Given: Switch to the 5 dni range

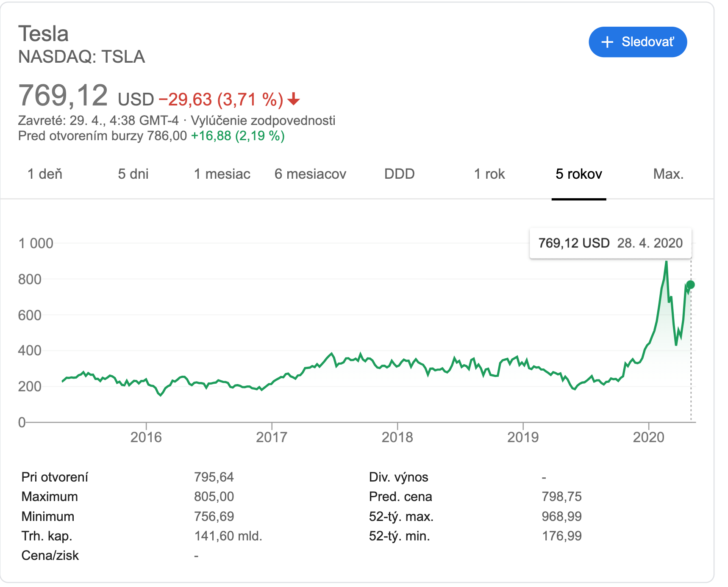Looking at the screenshot, I should [x=133, y=174].
